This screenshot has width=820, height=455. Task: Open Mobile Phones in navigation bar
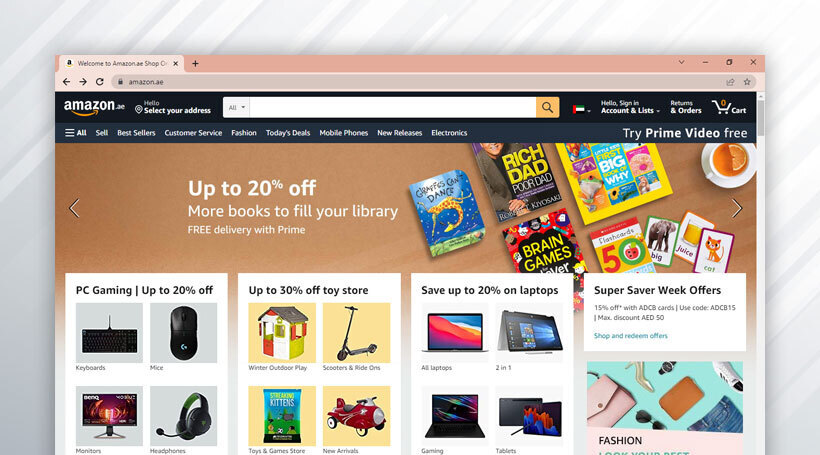(x=344, y=133)
